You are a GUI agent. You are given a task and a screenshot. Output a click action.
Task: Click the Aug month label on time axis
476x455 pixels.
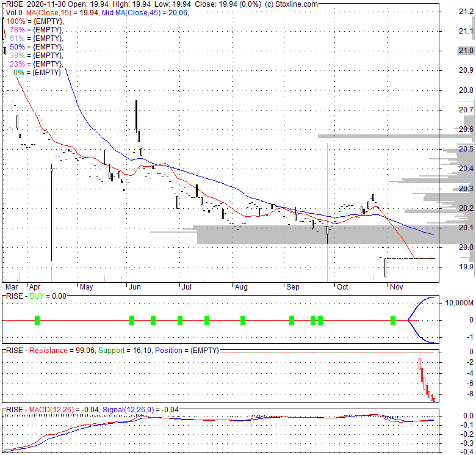[x=241, y=287]
